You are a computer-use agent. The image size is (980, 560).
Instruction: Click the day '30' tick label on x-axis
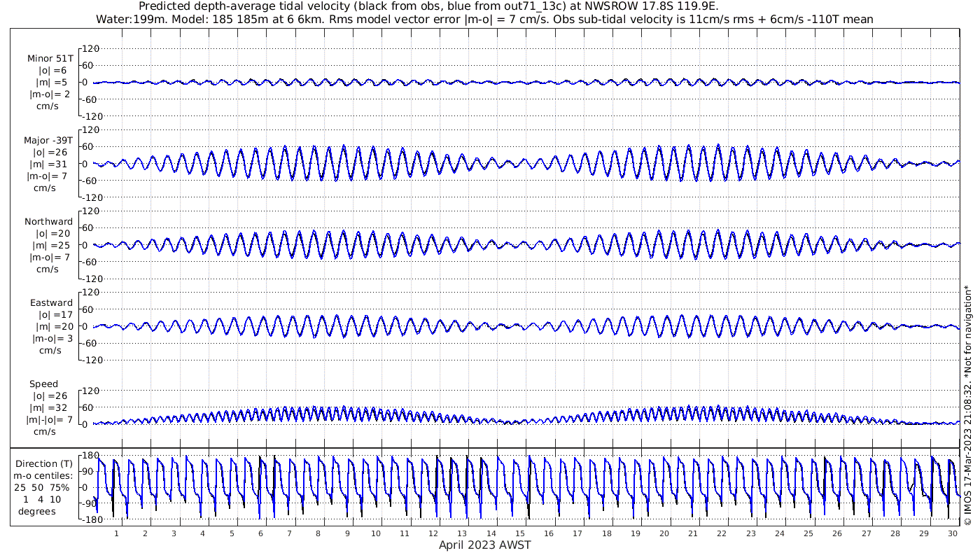pos(953,533)
